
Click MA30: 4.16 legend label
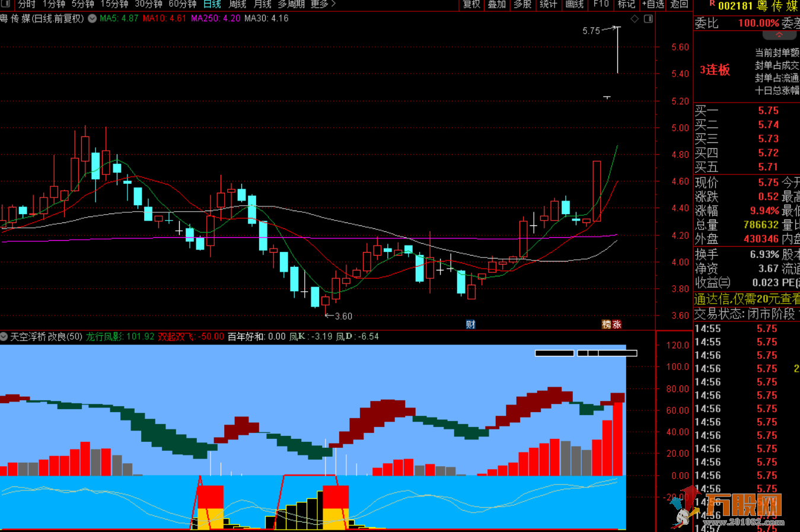coord(267,18)
